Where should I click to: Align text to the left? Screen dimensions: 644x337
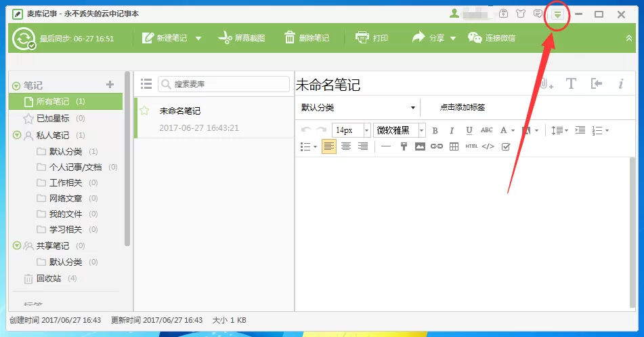pyautogui.click(x=329, y=146)
